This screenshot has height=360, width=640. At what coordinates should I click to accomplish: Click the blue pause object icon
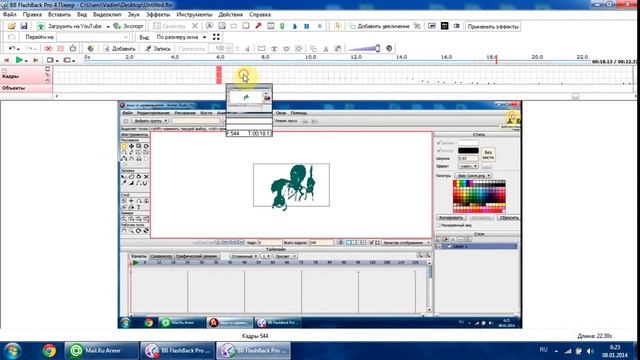(x=307, y=26)
